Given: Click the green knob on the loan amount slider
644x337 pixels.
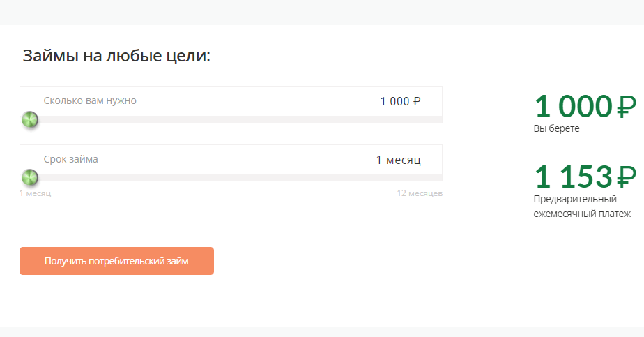Looking at the screenshot, I should [29, 119].
